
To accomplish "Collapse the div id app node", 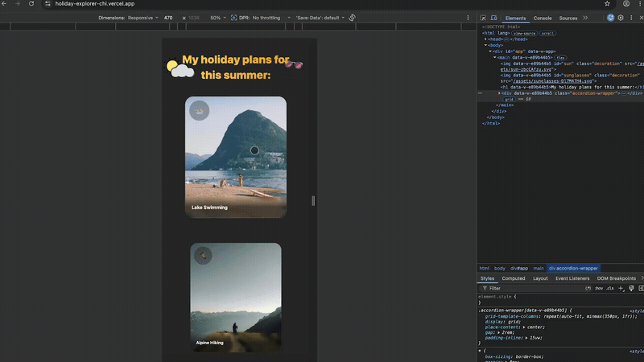I will click(x=490, y=51).
